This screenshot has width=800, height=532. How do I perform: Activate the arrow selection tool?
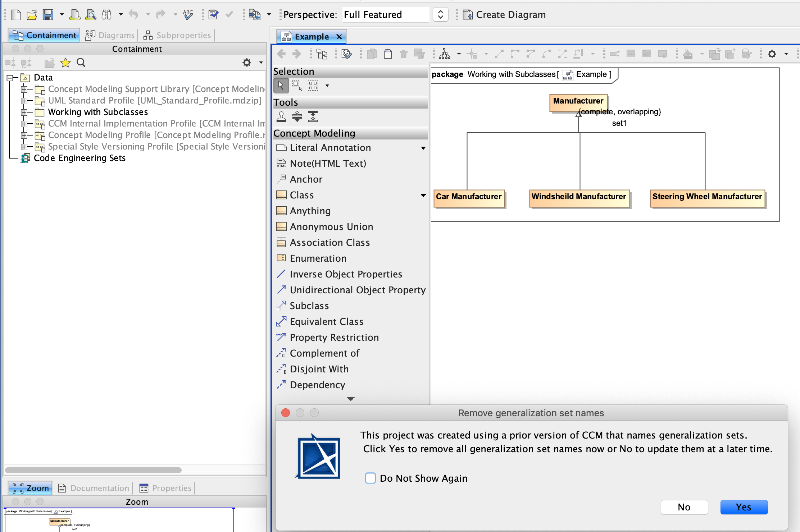pyautogui.click(x=281, y=86)
